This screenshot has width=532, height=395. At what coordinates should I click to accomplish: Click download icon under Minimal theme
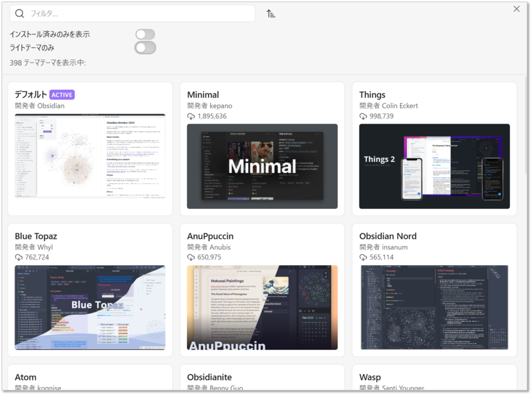pyautogui.click(x=191, y=116)
